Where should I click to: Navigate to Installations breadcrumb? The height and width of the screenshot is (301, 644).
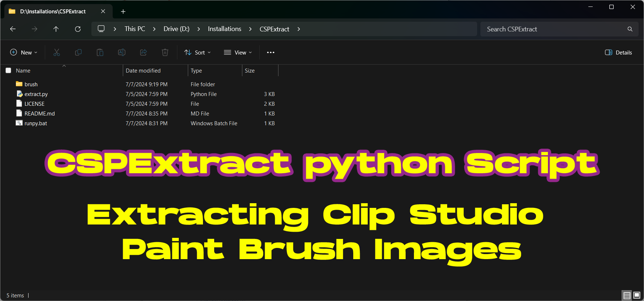click(225, 29)
